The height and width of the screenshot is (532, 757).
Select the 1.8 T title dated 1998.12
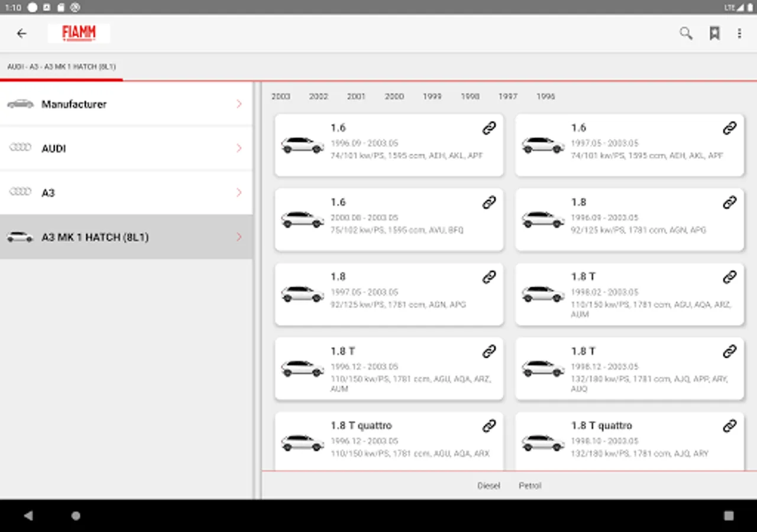(583, 351)
